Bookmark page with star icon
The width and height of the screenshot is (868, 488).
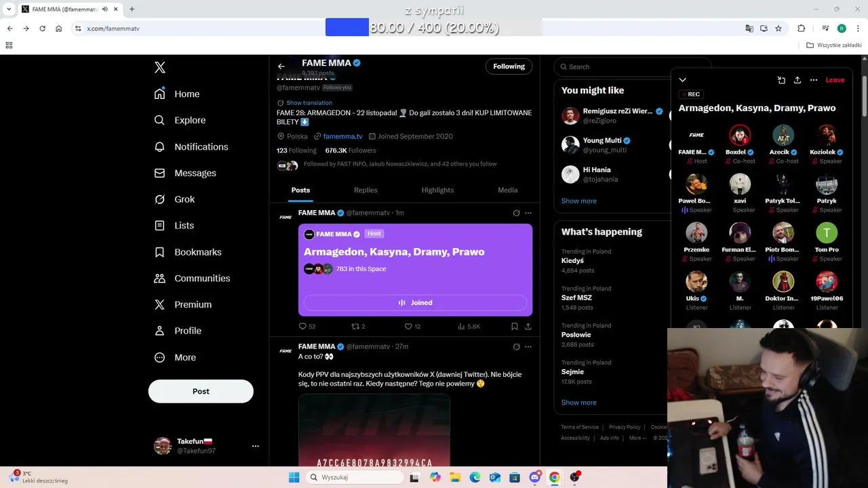(778, 28)
